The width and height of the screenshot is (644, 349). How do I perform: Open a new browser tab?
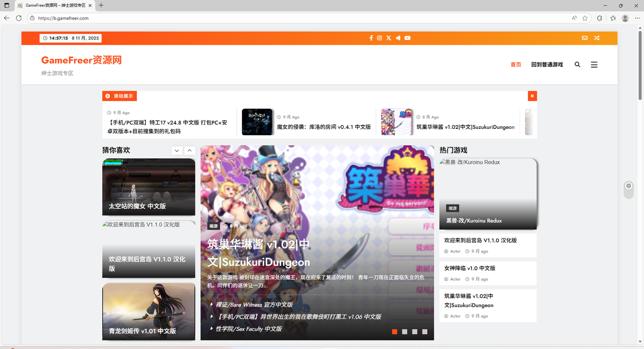tap(101, 5)
